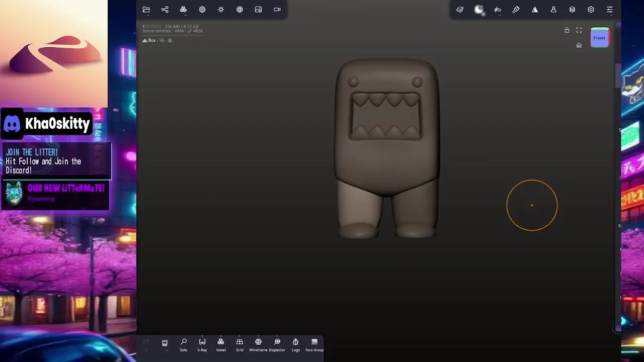Click the Box object label
The width and height of the screenshot is (644, 362).
click(x=152, y=40)
